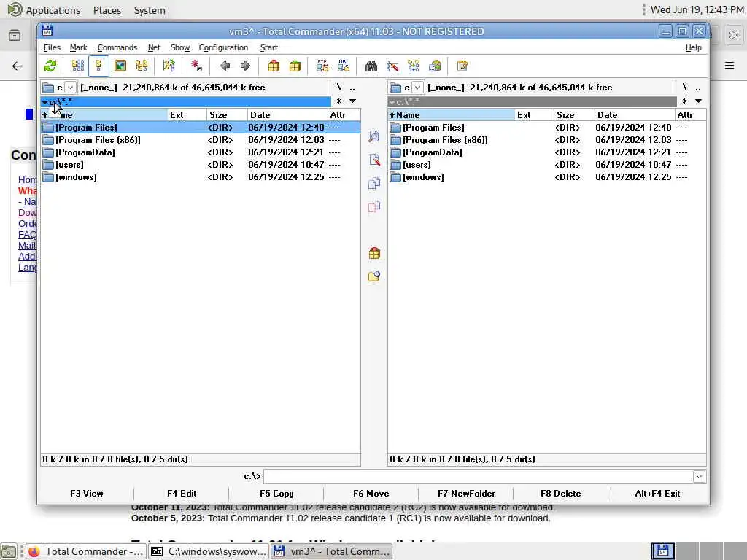Click the branch view icon with arrow
This screenshot has height=560, width=747.
coord(169,66)
